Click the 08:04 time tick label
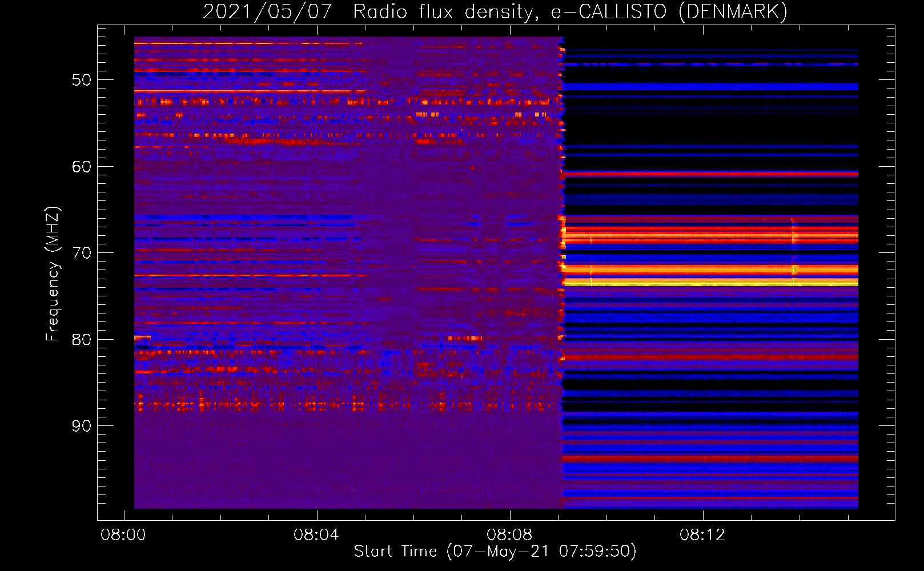Viewport: 924px width, 571px height. 316,535
